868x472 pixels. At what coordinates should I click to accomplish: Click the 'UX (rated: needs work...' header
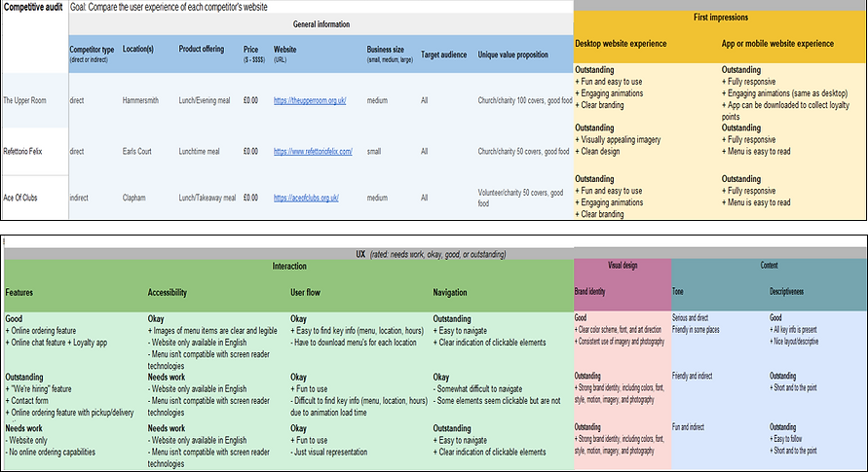tap(431, 254)
